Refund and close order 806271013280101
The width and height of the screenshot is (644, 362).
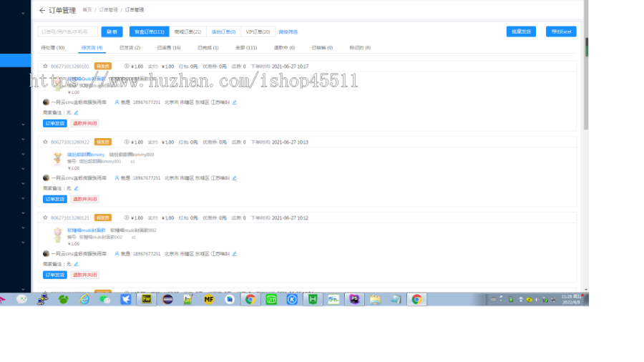[84, 123]
